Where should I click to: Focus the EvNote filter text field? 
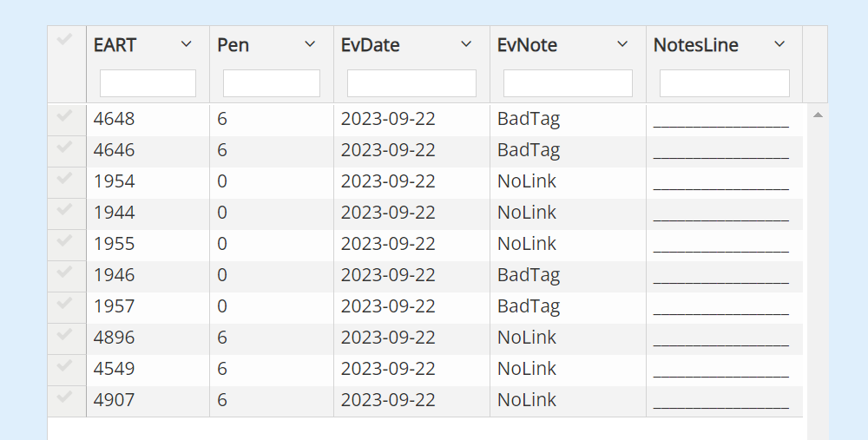click(568, 83)
